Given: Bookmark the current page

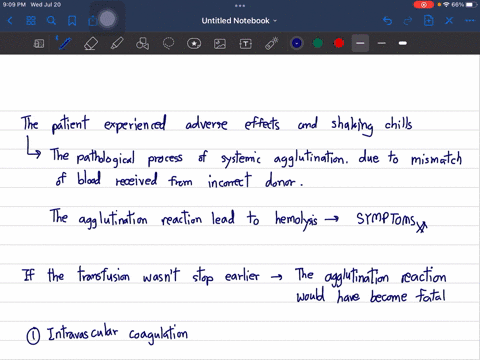Looking at the screenshot, I should click(x=72, y=21).
